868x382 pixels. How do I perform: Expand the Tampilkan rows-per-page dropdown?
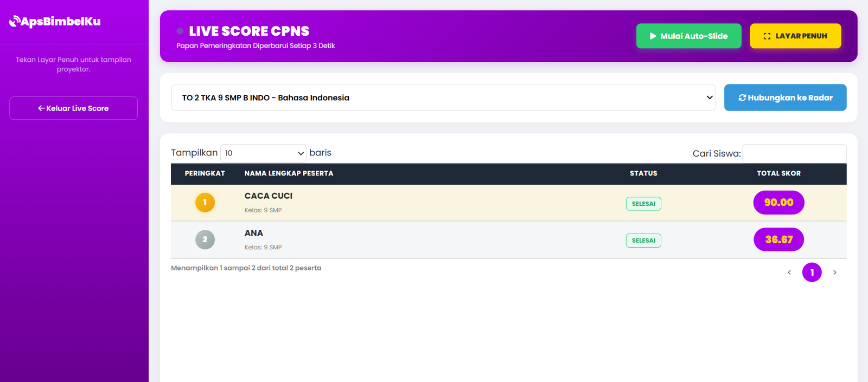click(x=264, y=153)
